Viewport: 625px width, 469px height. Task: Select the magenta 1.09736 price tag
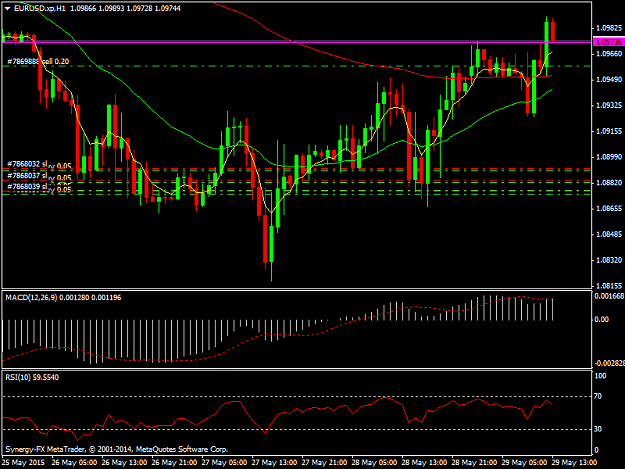coord(608,42)
